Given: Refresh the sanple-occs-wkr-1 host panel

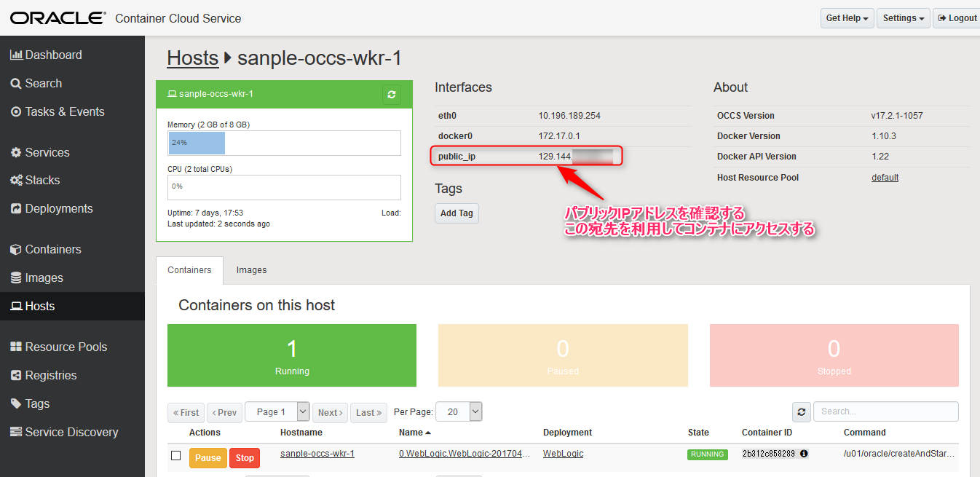Looking at the screenshot, I should point(392,95).
